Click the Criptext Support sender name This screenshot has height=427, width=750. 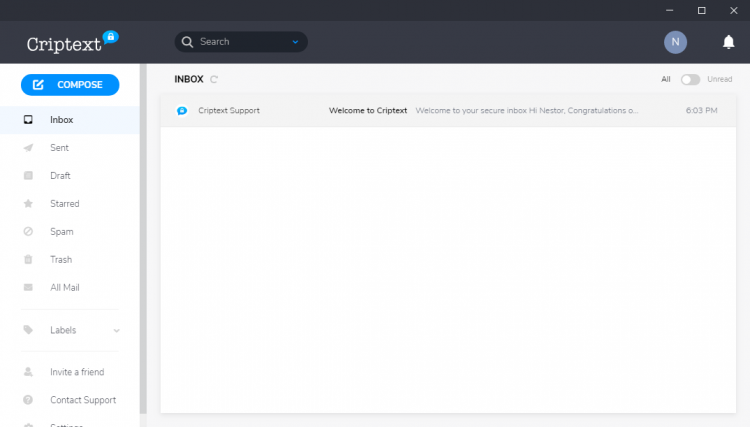(229, 110)
